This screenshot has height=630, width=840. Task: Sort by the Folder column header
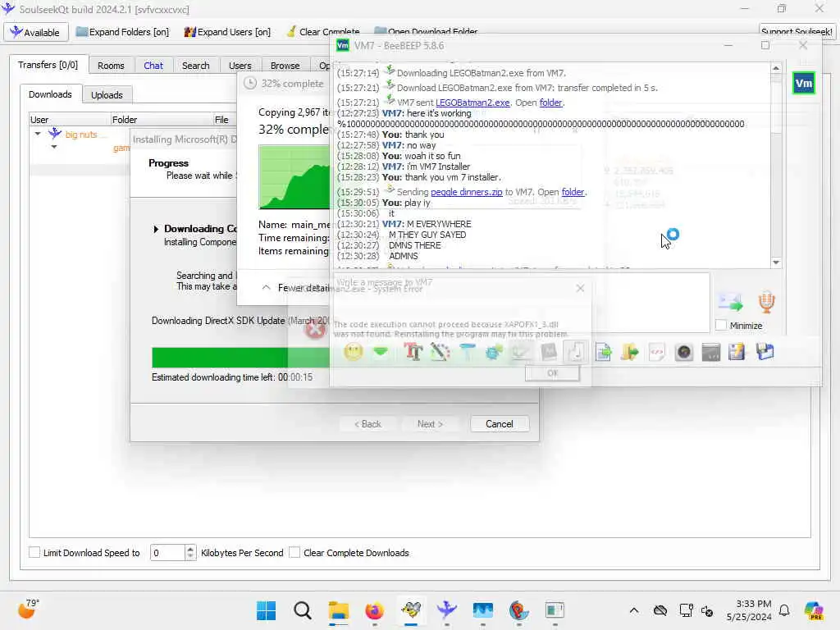160,120
